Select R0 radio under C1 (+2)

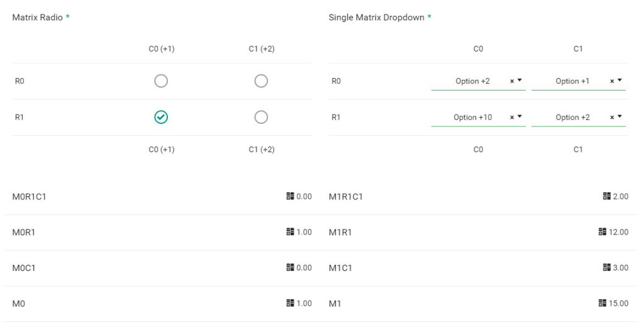261,81
